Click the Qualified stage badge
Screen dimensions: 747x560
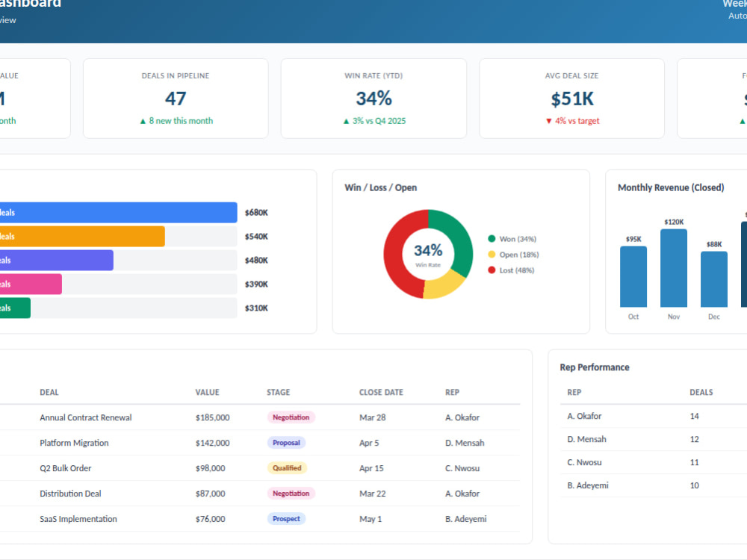tap(287, 467)
